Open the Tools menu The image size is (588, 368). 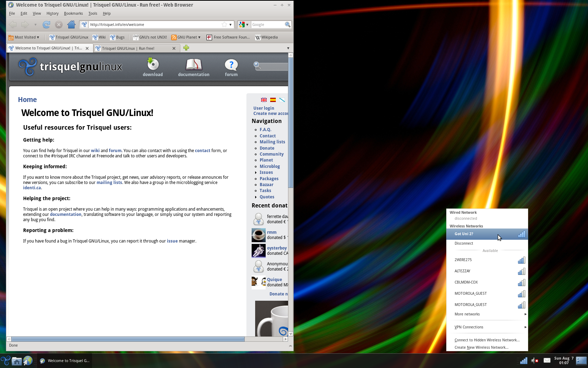point(93,13)
